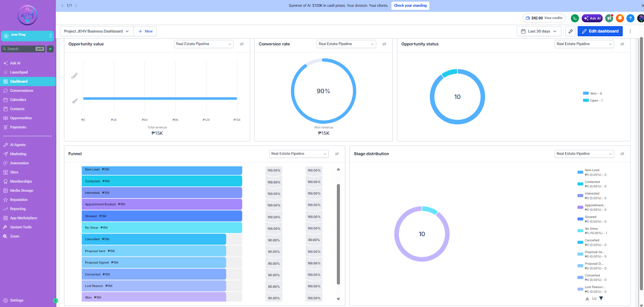644x307 pixels.
Task: Go to Opportunities in the sidebar
Action: pyautogui.click(x=21, y=118)
